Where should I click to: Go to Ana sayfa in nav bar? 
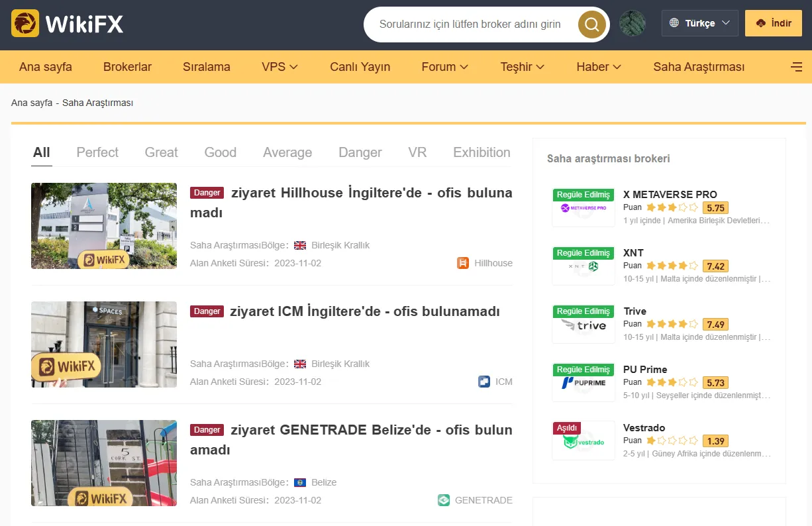(x=46, y=67)
